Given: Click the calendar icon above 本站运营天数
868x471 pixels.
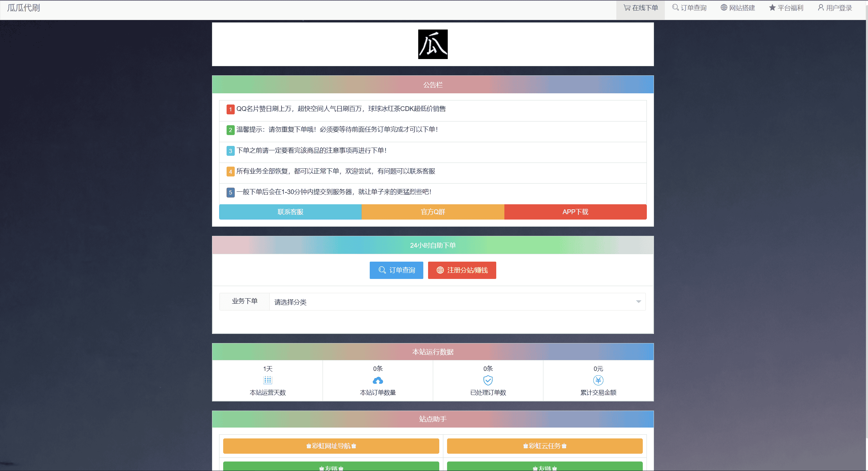Looking at the screenshot, I should click(268, 380).
